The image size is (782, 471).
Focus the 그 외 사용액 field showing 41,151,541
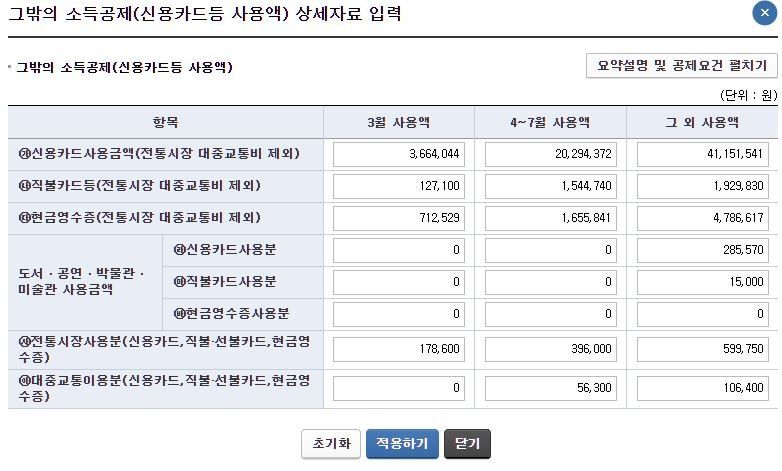(x=703, y=155)
